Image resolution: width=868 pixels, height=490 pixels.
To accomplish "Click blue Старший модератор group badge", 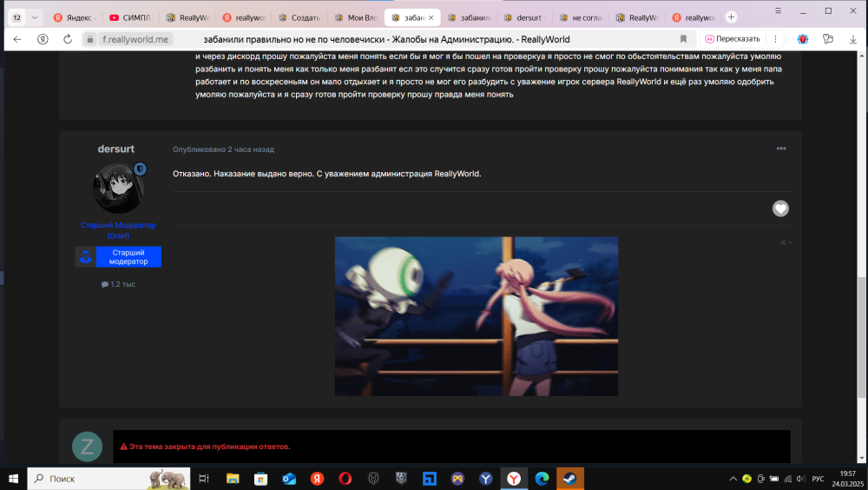I will coord(118,256).
